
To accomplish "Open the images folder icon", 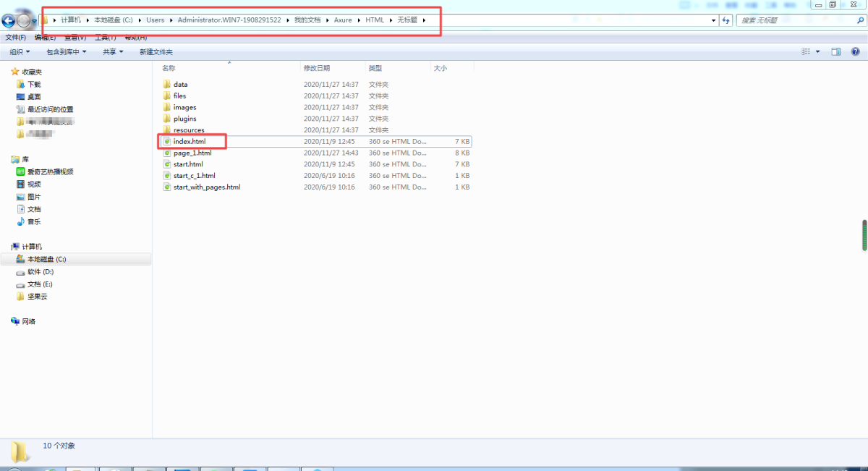I will 166,107.
